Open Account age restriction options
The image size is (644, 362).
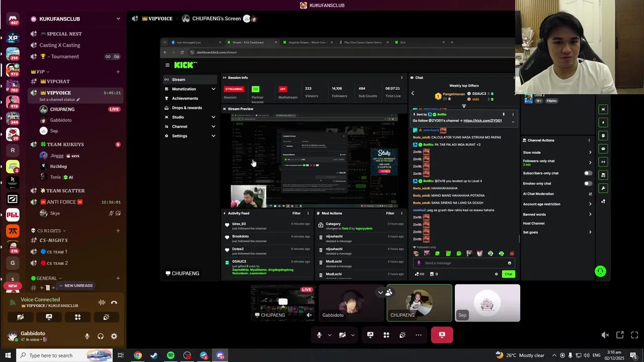click(557, 204)
